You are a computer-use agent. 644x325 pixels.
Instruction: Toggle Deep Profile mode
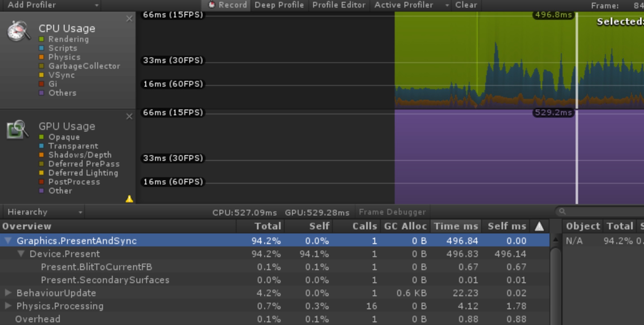coord(280,5)
